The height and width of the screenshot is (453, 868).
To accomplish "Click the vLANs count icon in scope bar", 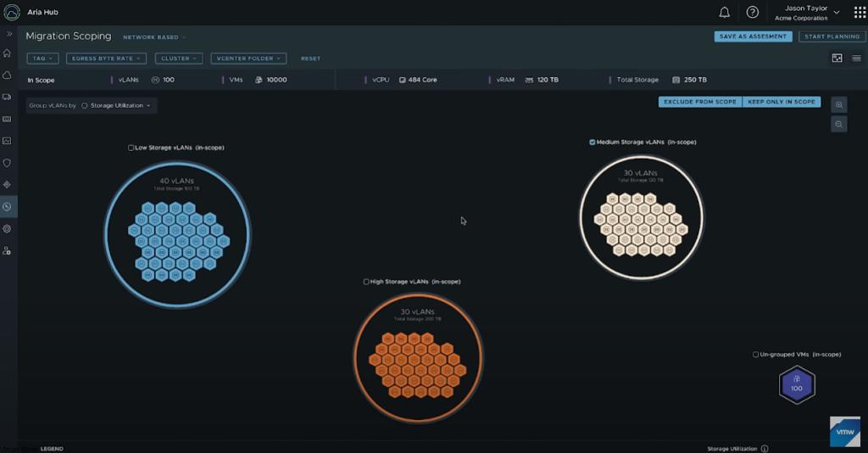I will coord(156,80).
